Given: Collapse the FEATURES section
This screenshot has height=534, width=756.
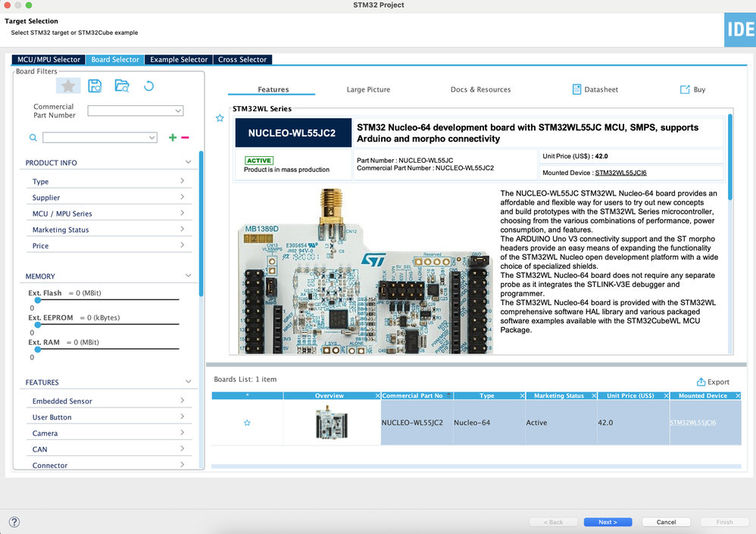Looking at the screenshot, I should (188, 381).
